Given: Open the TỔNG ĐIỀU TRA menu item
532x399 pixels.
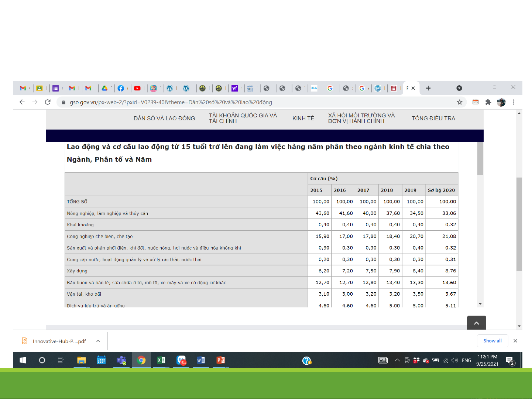Looking at the screenshot, I should 433,118.
